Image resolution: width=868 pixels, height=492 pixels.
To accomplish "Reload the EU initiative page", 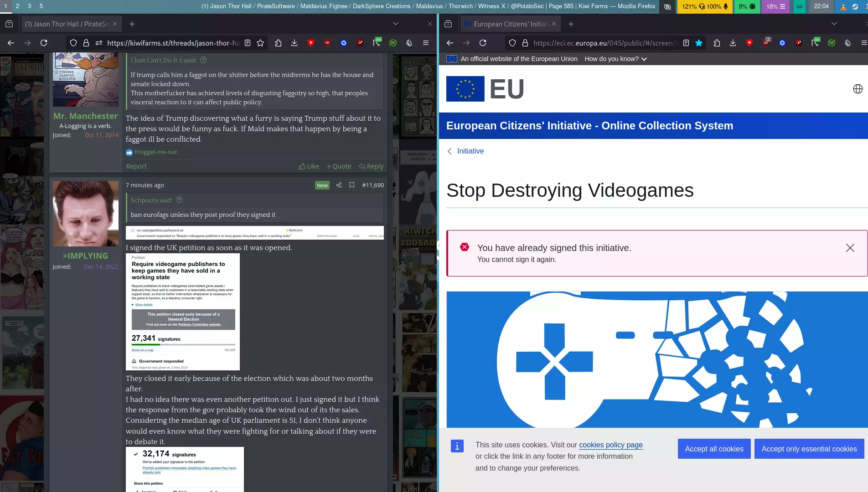I will click(483, 43).
